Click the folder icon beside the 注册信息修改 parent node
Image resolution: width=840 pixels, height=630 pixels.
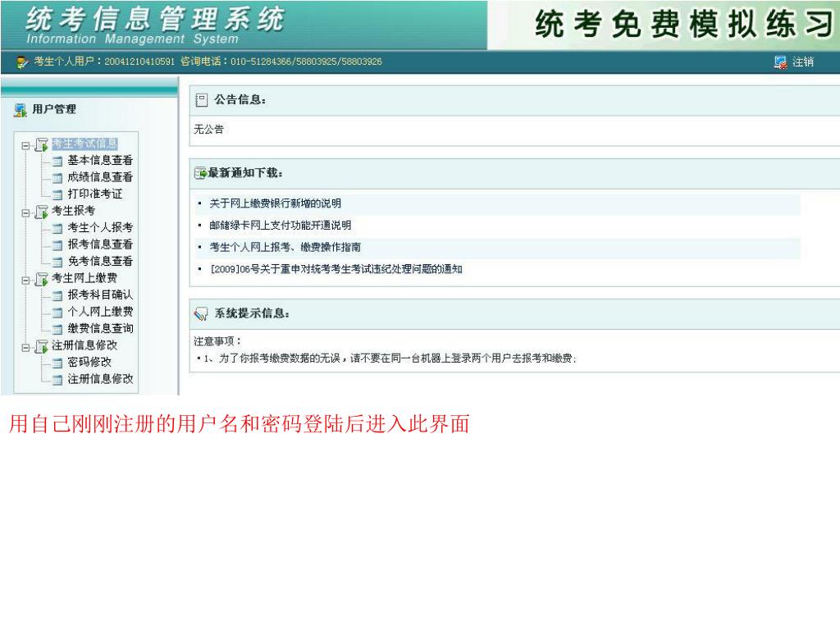coord(41,347)
